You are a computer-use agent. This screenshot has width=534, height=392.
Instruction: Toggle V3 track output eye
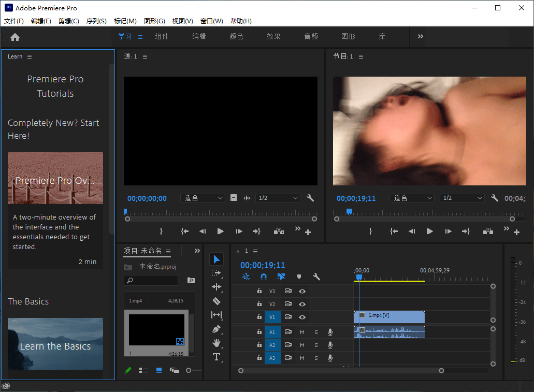302,291
